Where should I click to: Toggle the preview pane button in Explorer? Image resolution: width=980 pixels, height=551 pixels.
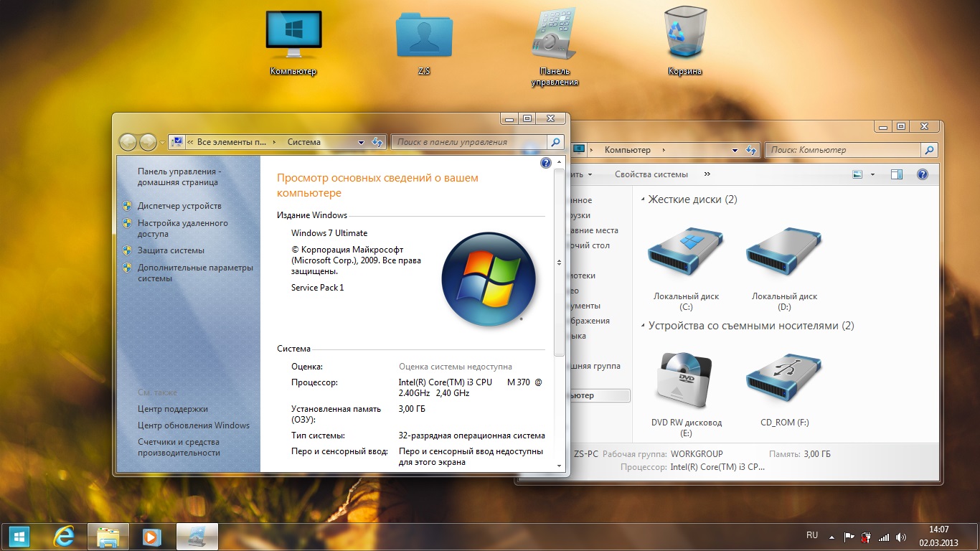tap(896, 174)
